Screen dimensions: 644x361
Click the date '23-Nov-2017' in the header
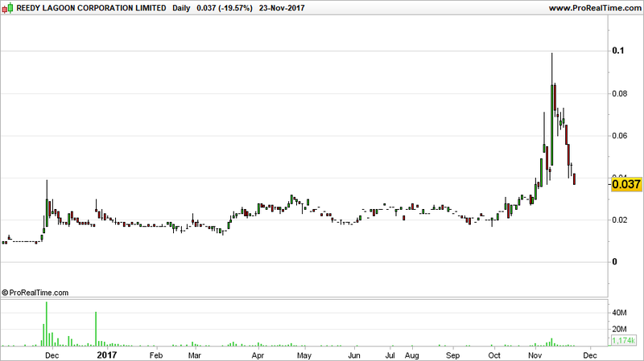coord(282,8)
